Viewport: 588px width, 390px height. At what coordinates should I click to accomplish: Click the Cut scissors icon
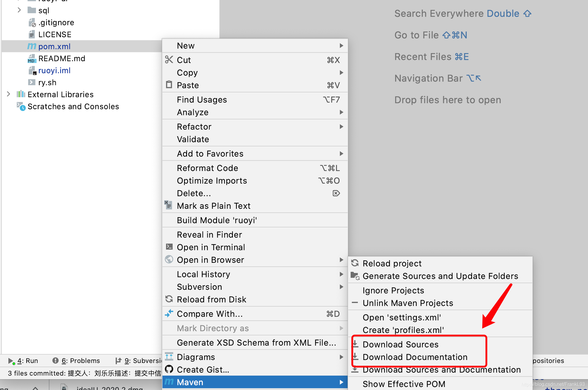tap(169, 60)
